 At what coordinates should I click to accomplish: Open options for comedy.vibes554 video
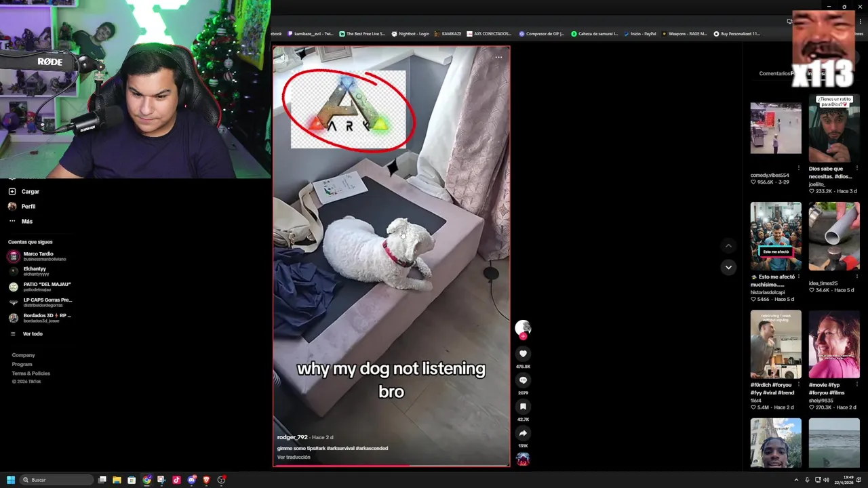pyautogui.click(x=799, y=169)
